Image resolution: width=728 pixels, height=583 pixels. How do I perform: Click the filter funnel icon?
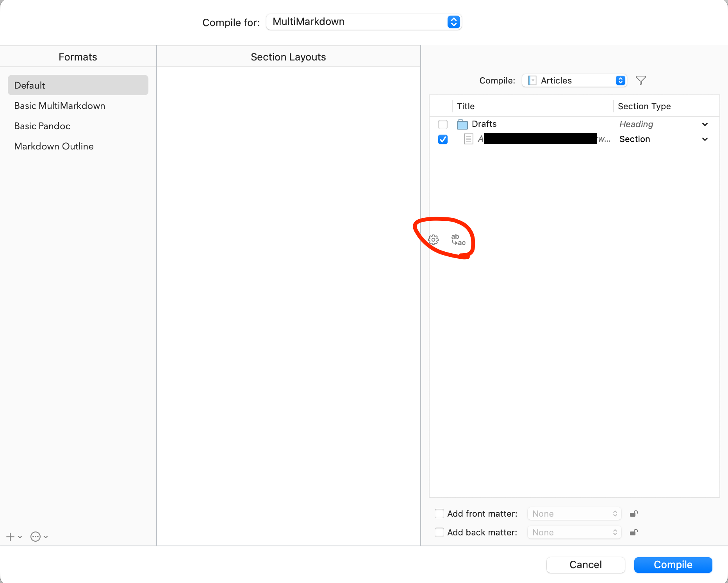[x=641, y=80]
